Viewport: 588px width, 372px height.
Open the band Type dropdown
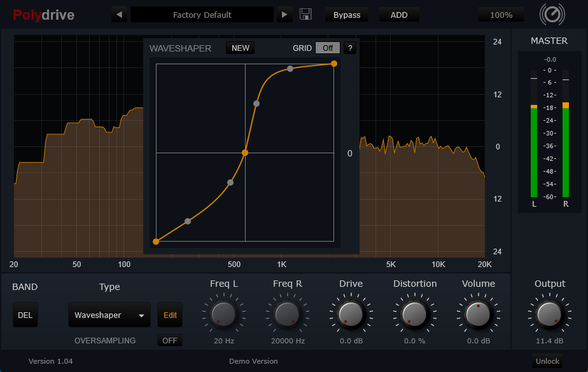[x=109, y=315]
